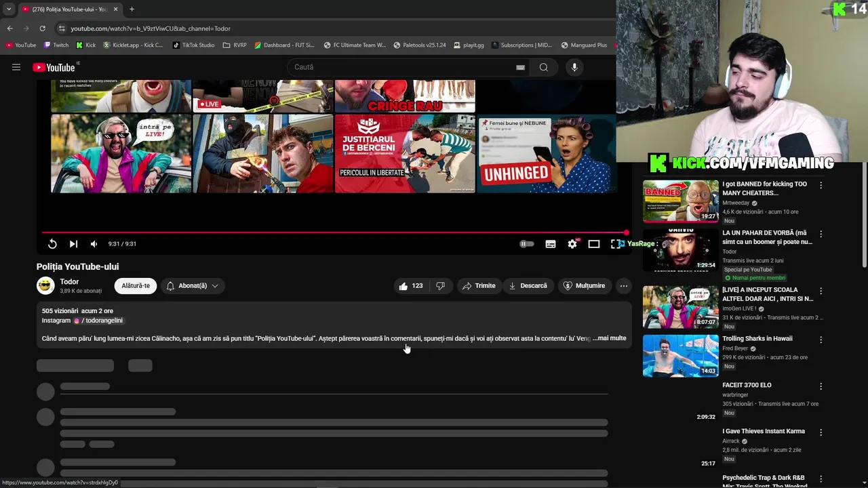This screenshot has height=488, width=868.
Task: Close the Poliția YouTube-ului tab
Action: (115, 9)
